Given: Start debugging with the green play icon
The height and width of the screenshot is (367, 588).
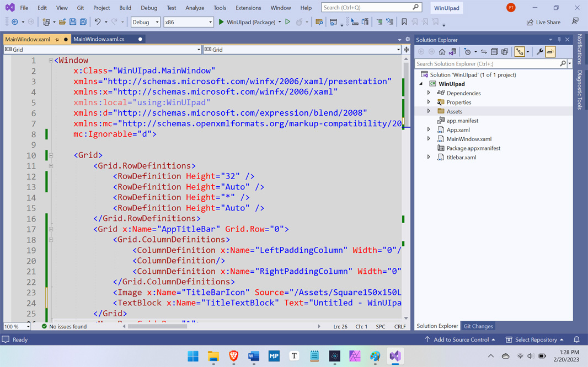Looking at the screenshot, I should pyautogui.click(x=221, y=22).
